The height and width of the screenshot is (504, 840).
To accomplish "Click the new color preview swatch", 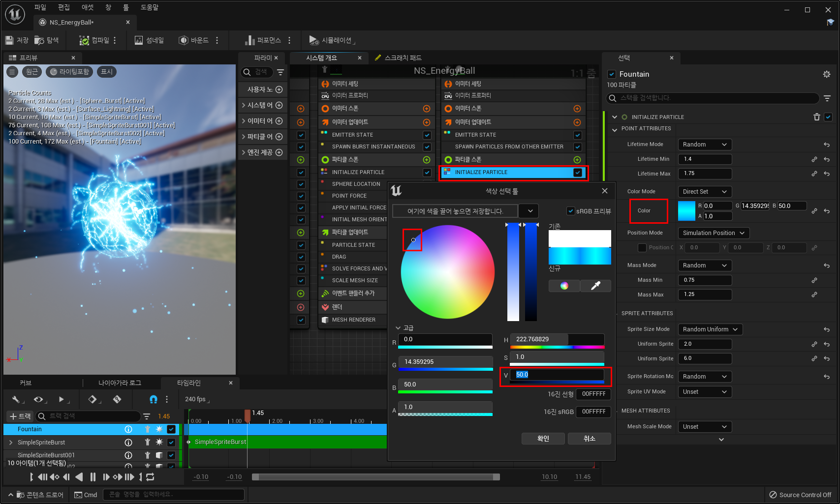I will pos(580,256).
